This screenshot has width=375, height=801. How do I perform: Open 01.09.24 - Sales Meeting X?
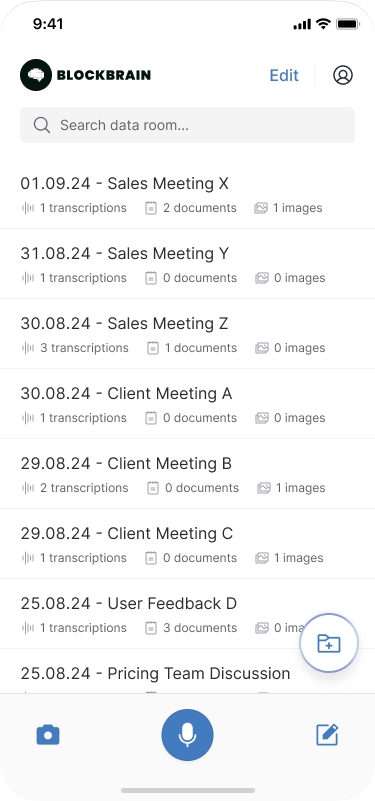[188, 194]
